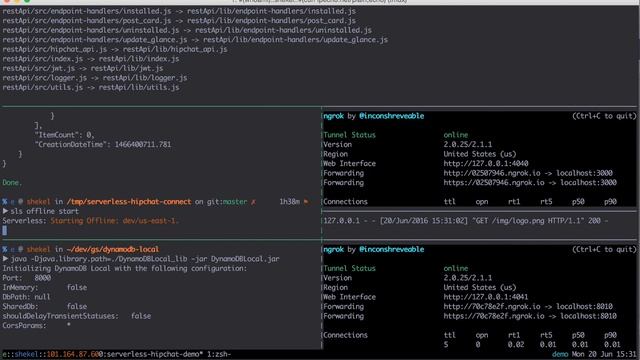
Task: Click the Version label in lower ngrok pane
Action: [337, 278]
